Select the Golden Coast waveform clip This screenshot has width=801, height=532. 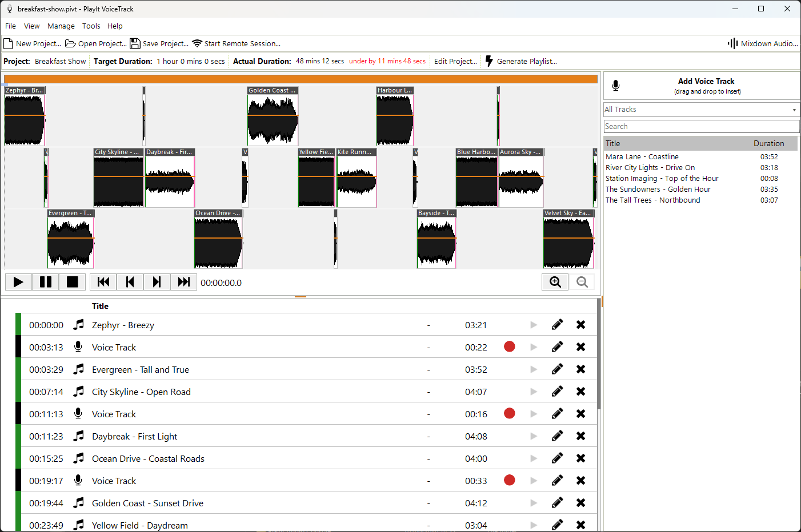(273, 116)
